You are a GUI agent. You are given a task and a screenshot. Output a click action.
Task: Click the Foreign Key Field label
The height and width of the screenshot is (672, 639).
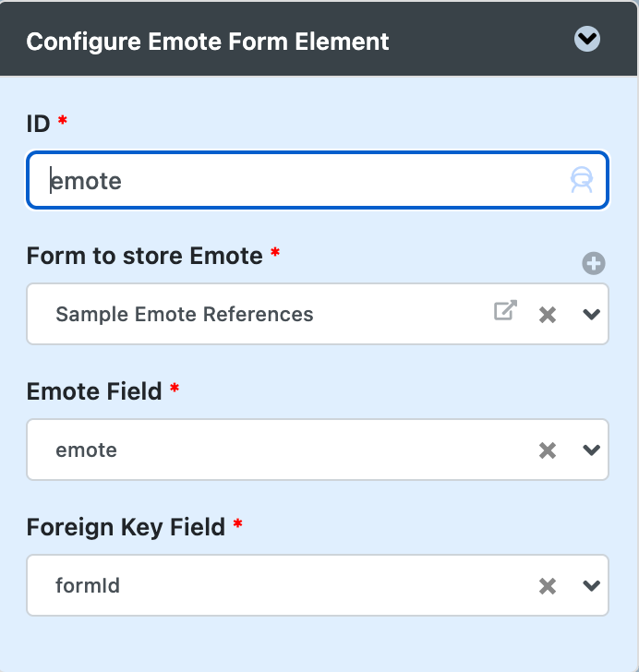[x=126, y=528]
